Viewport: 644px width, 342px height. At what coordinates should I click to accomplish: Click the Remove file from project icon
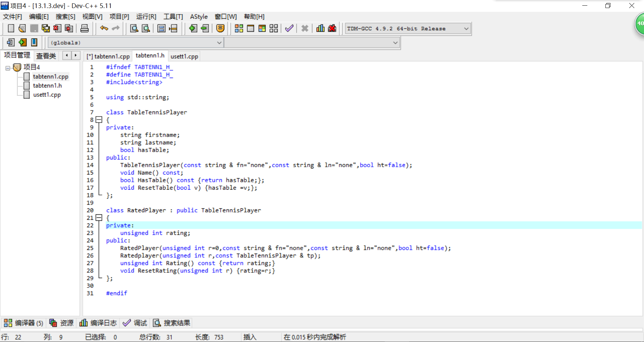click(205, 28)
